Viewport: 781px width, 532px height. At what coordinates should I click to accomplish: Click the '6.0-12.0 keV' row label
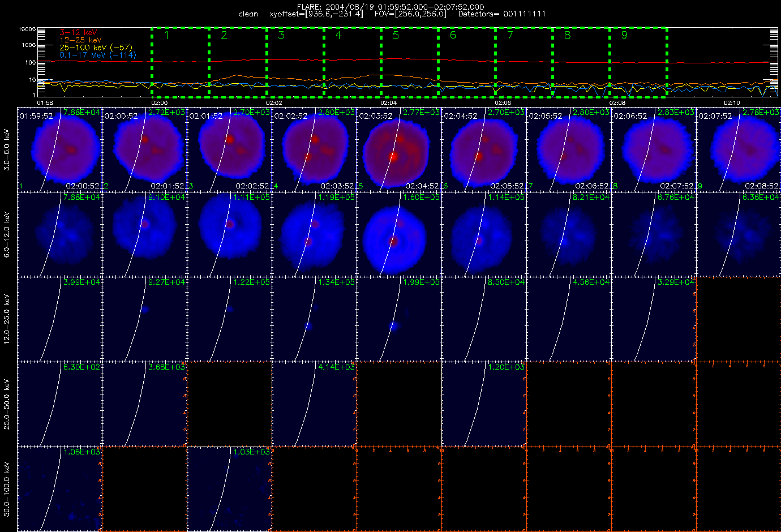(x=7, y=234)
